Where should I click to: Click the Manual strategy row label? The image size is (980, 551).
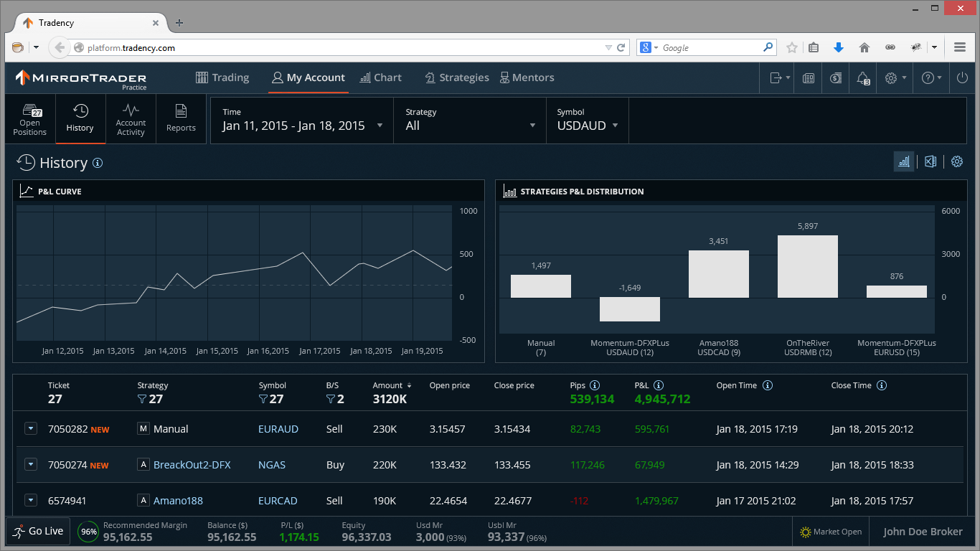tap(171, 429)
